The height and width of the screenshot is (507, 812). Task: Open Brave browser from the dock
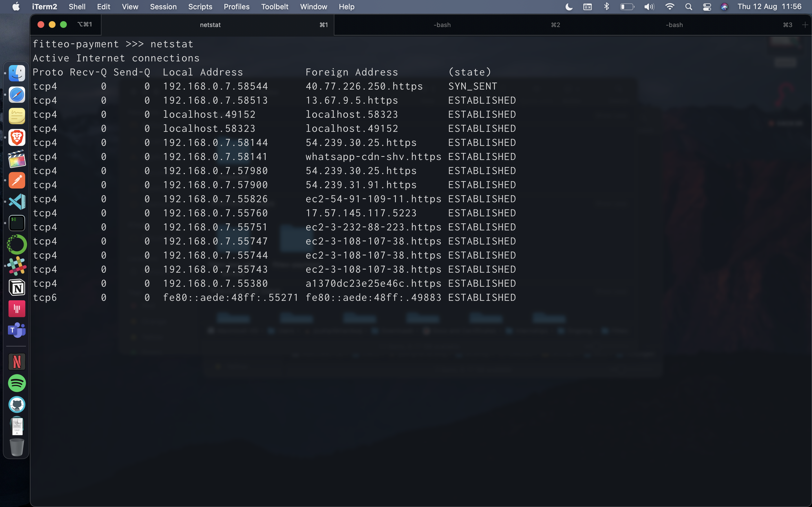[x=17, y=137]
